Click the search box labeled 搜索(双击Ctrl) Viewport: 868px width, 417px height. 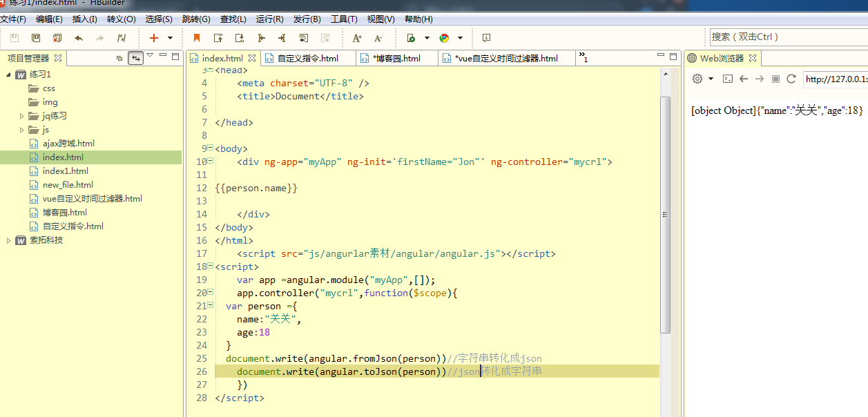point(788,37)
